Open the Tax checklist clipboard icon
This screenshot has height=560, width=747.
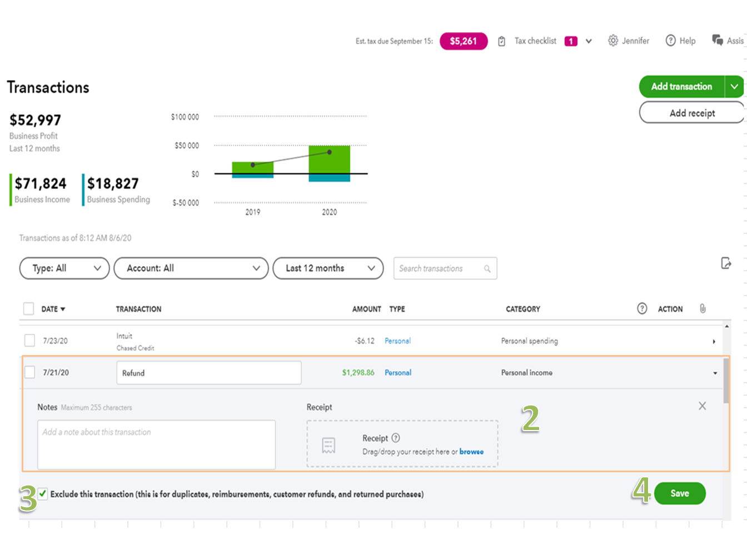pyautogui.click(x=502, y=41)
